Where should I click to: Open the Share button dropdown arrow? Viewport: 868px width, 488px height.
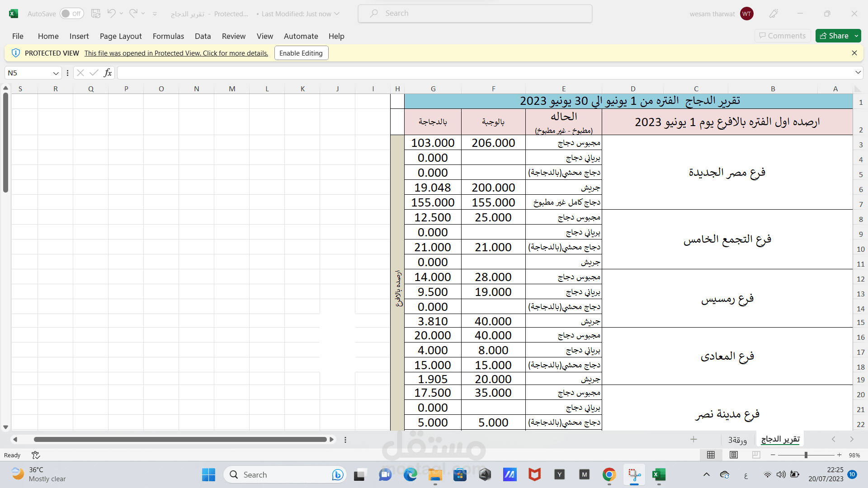[x=856, y=36]
